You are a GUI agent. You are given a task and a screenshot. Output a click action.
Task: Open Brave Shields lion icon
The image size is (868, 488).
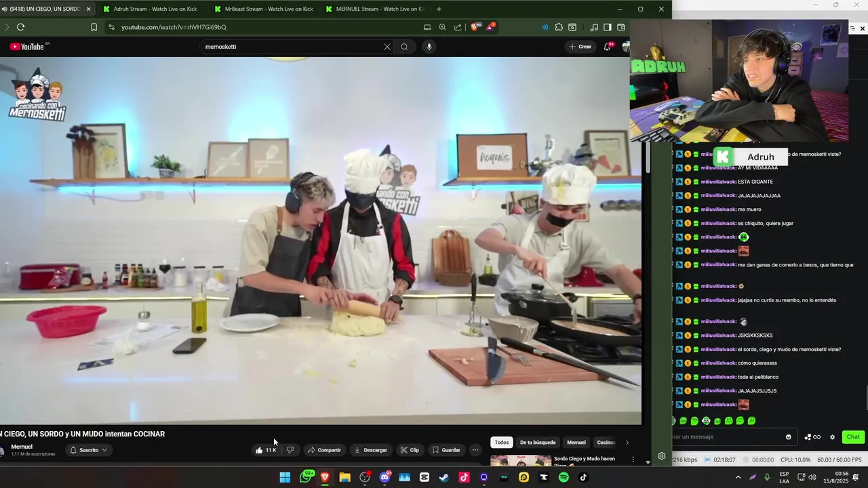pyautogui.click(x=475, y=27)
